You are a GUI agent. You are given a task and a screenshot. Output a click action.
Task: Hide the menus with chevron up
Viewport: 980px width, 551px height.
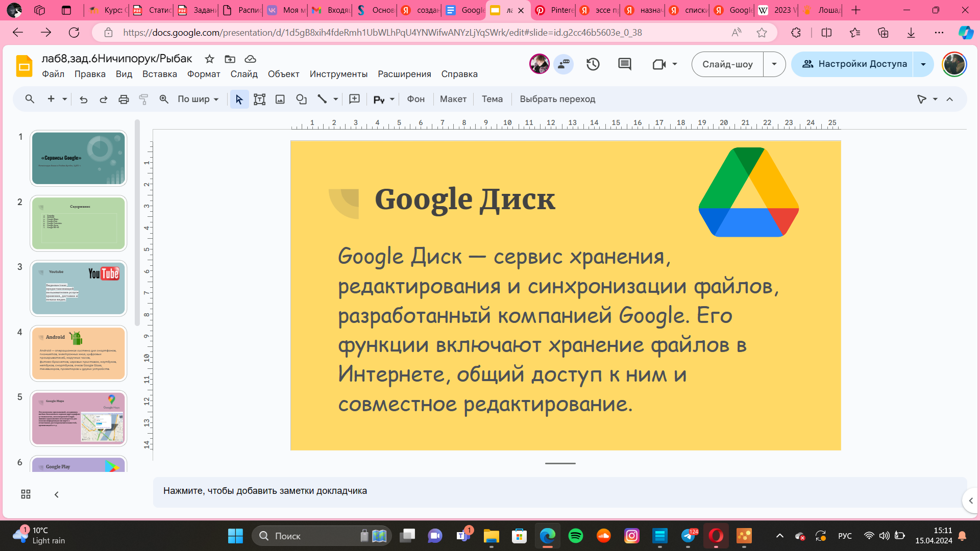(949, 99)
